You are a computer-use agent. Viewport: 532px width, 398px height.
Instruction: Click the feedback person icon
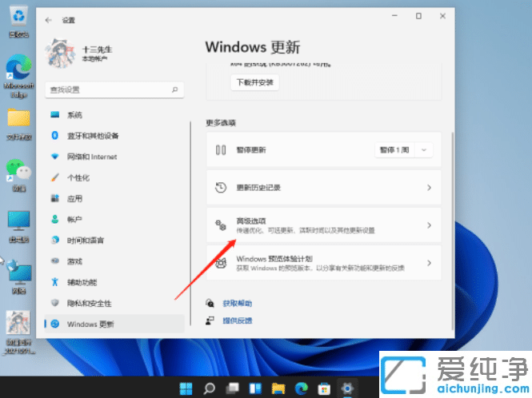[x=210, y=320]
